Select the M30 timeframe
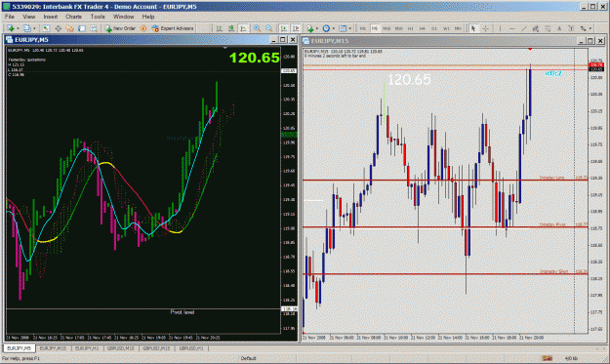This screenshot has width=610, height=364. 399,28
